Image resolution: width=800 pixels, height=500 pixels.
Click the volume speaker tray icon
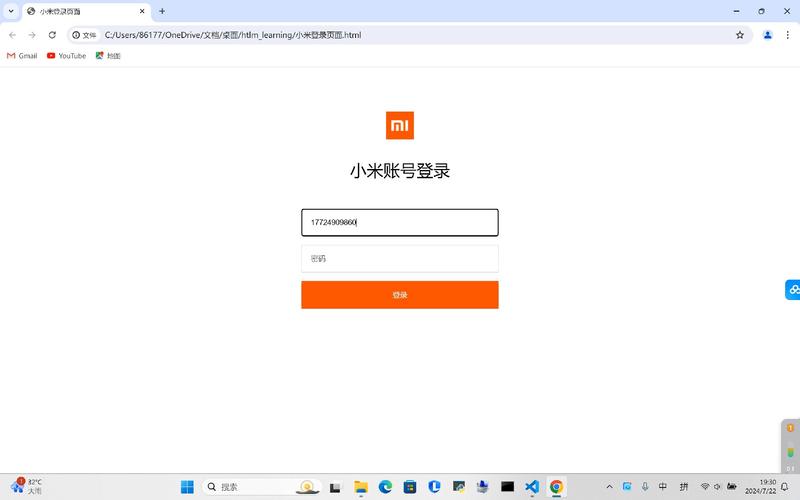pyautogui.click(x=717, y=487)
